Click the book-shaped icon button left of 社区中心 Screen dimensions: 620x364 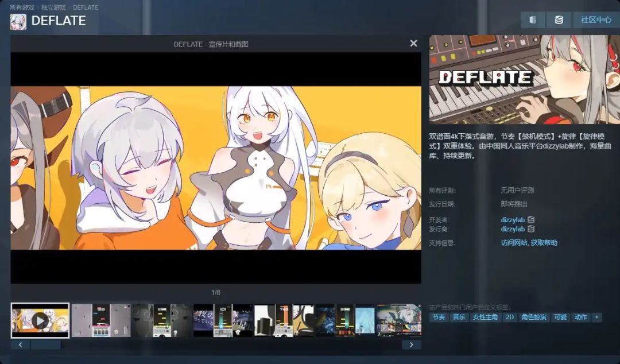click(x=533, y=20)
